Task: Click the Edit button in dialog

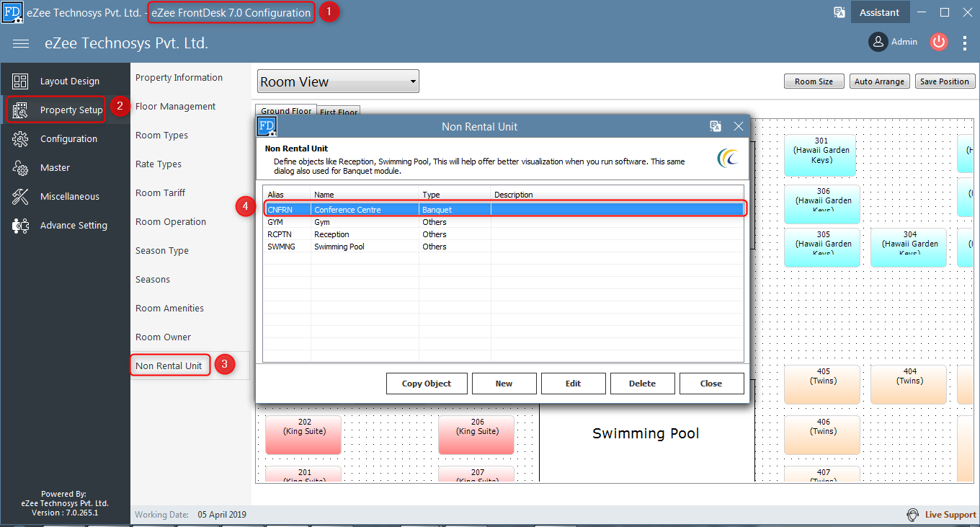Action: 574,384
